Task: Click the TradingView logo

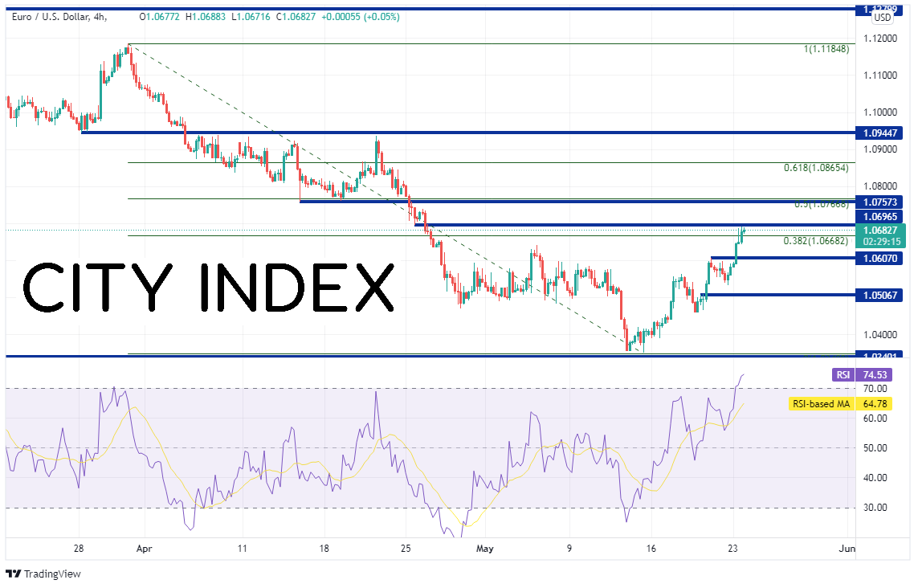Action: point(44,574)
